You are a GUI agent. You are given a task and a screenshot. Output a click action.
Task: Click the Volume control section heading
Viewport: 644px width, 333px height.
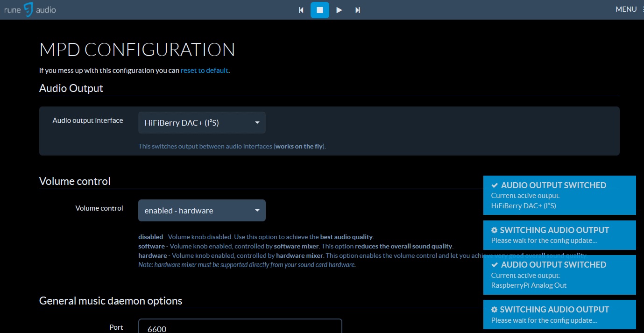click(75, 181)
